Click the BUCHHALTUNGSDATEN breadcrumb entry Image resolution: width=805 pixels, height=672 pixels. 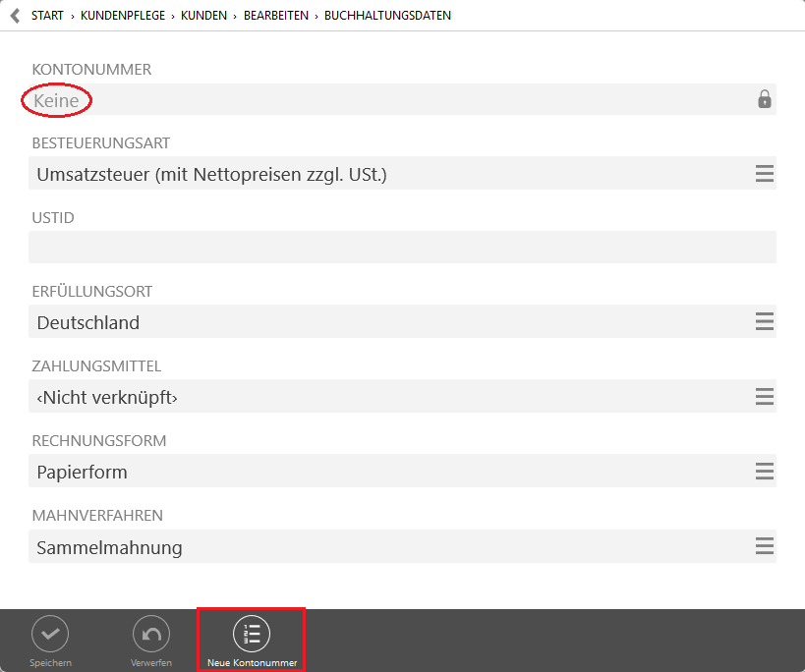[387, 16]
